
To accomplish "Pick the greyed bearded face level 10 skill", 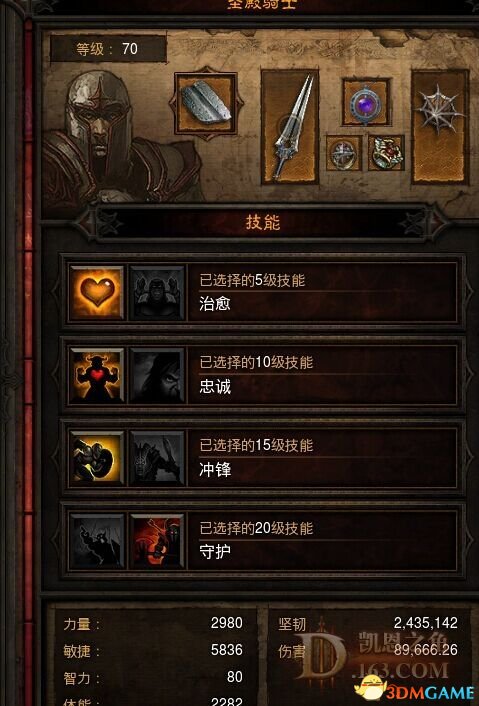I will click(x=157, y=376).
